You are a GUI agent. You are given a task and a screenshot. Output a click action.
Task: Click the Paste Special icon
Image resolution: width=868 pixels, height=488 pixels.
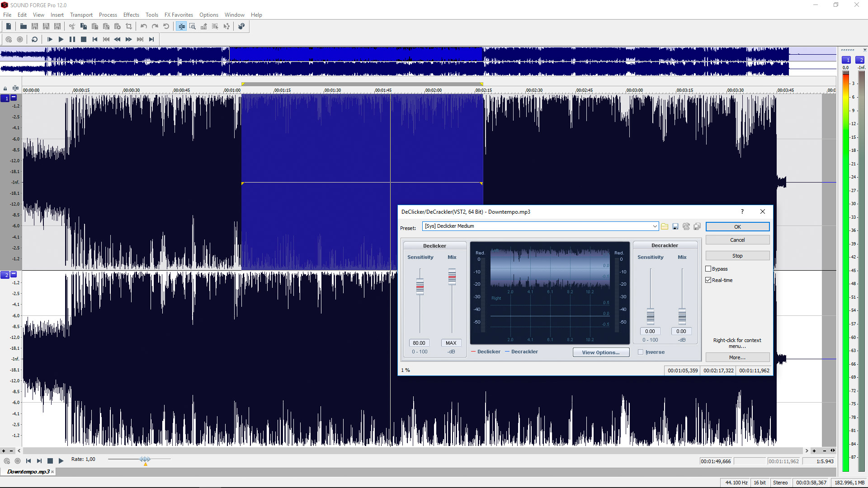[x=107, y=26]
